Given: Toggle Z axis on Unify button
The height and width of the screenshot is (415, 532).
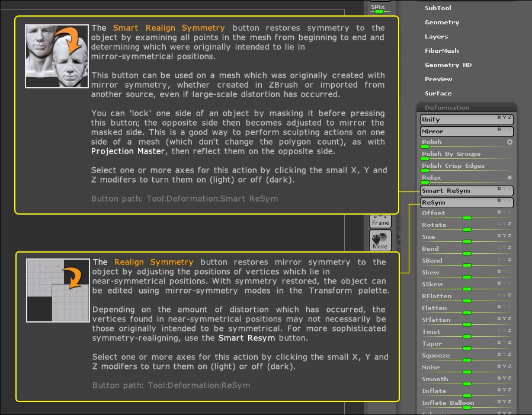Looking at the screenshot, I should (509, 117).
